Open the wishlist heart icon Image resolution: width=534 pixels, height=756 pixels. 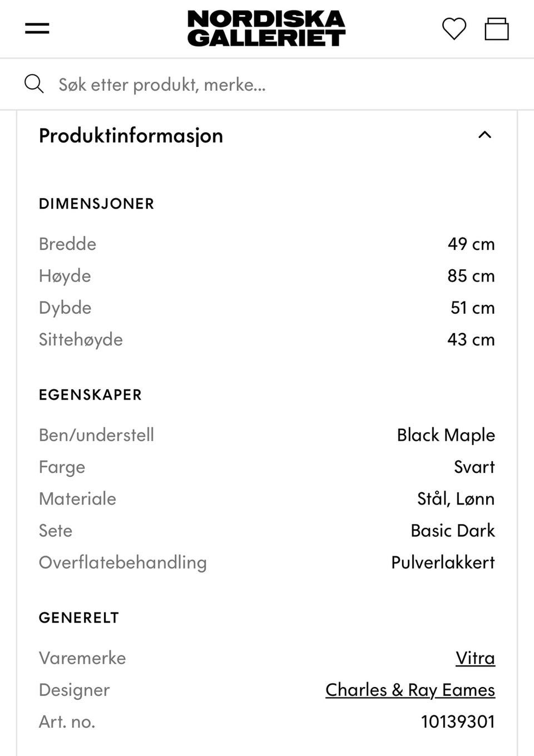pos(454,29)
